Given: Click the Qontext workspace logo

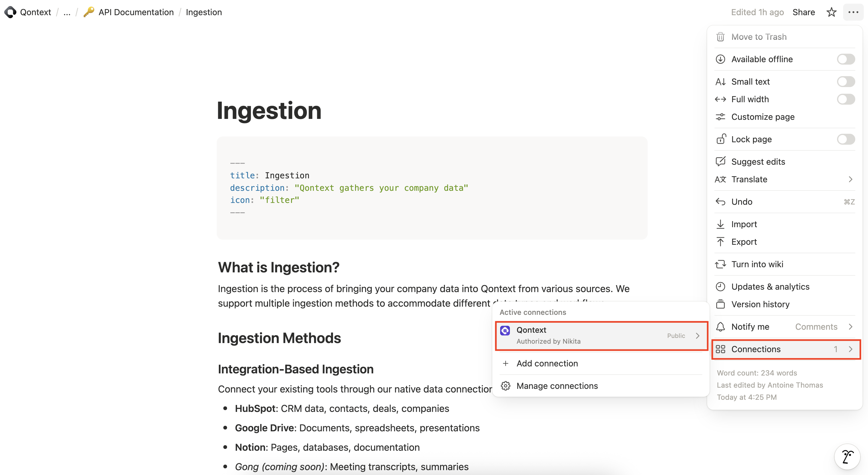Looking at the screenshot, I should (x=10, y=12).
